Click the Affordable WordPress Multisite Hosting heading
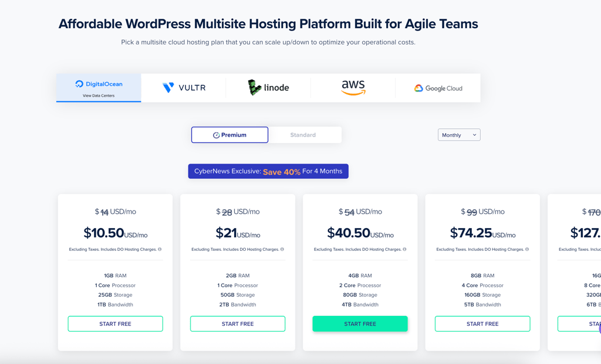The height and width of the screenshot is (364, 601). point(268,23)
